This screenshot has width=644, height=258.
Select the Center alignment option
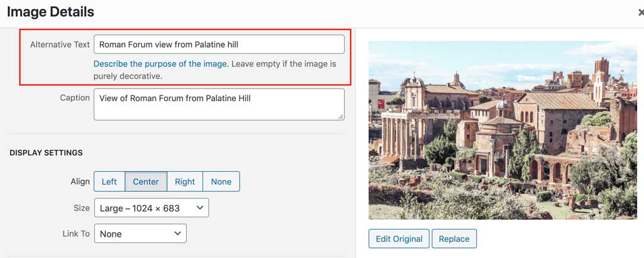click(x=146, y=182)
